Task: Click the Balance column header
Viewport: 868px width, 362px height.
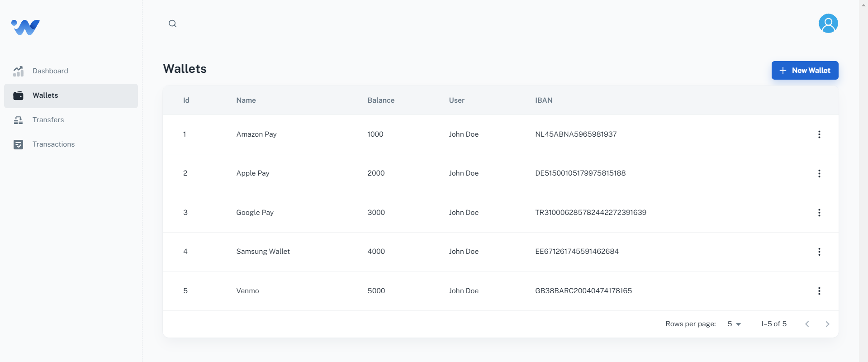Action: tap(381, 100)
